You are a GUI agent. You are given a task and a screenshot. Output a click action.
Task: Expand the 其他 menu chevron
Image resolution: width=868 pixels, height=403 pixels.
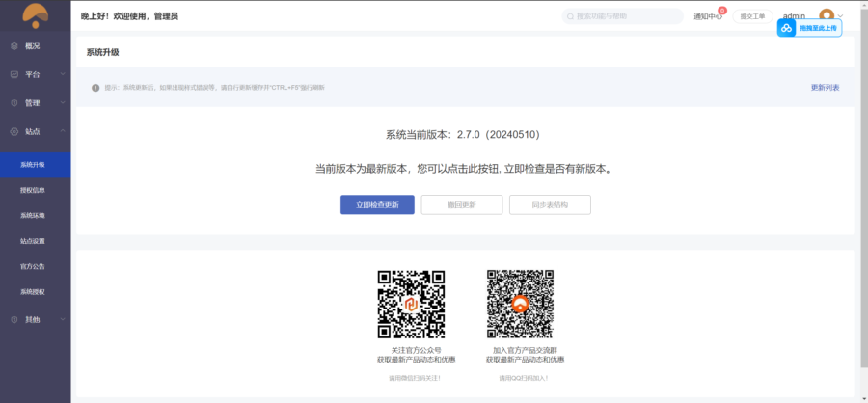(63, 319)
